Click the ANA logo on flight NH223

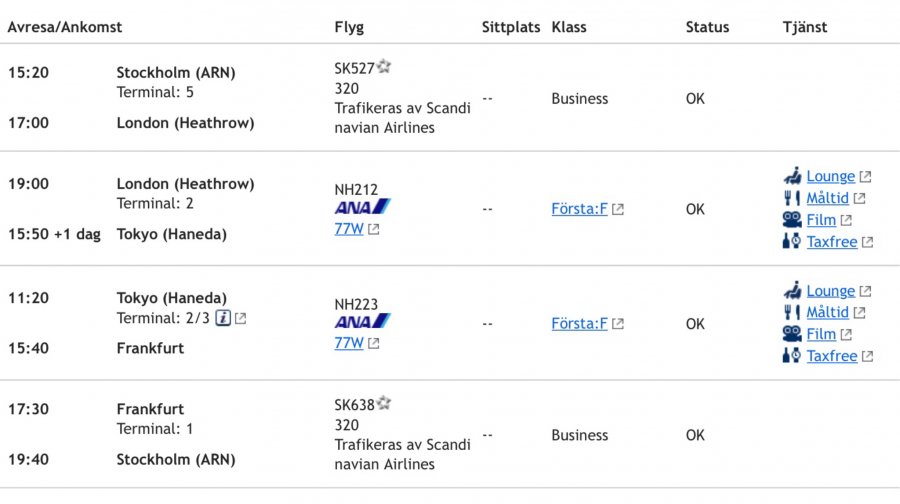coord(362,322)
